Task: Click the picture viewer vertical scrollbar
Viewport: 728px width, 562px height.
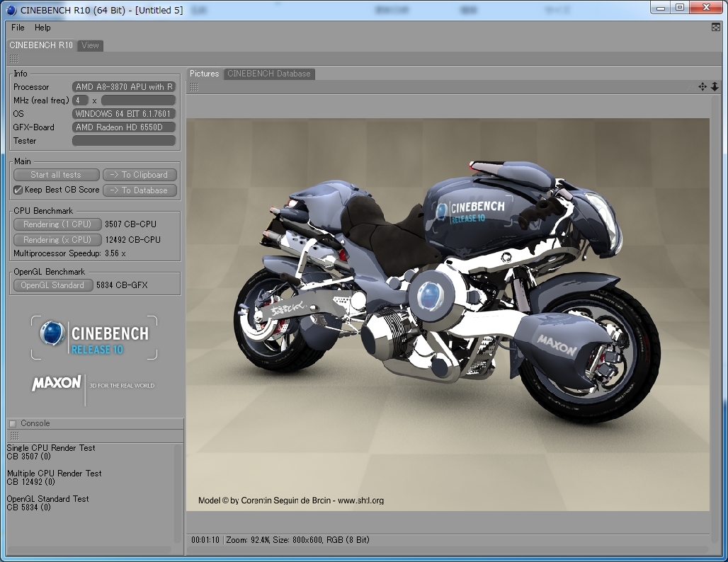Action: tap(715, 319)
